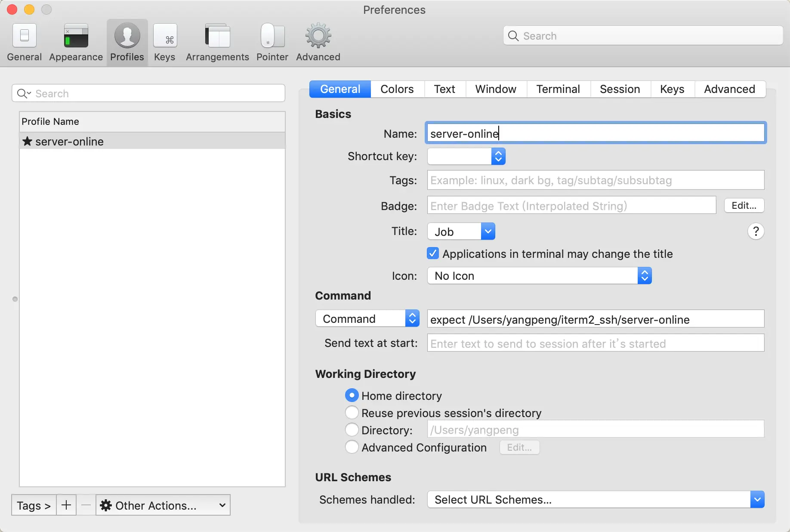Expand the Other Actions menu
This screenshot has height=532, width=790.
(x=163, y=505)
